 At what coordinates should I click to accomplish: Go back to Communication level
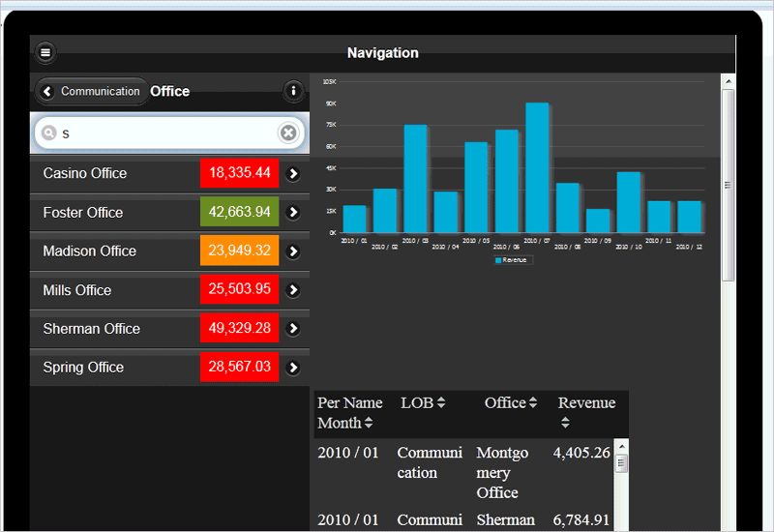pyautogui.click(x=92, y=91)
